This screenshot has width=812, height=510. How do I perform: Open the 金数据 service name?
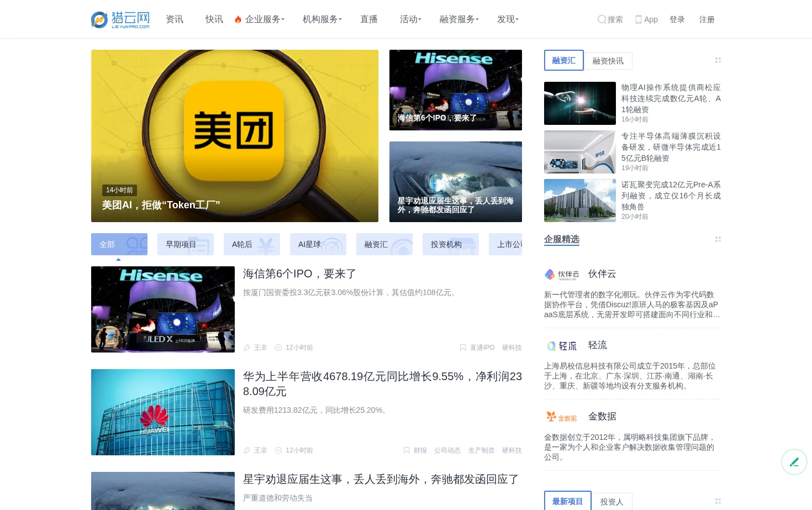[x=602, y=417]
